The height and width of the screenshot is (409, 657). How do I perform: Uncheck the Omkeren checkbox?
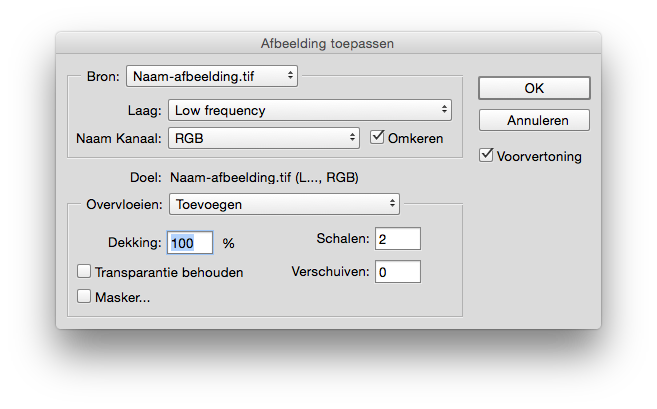click(377, 137)
